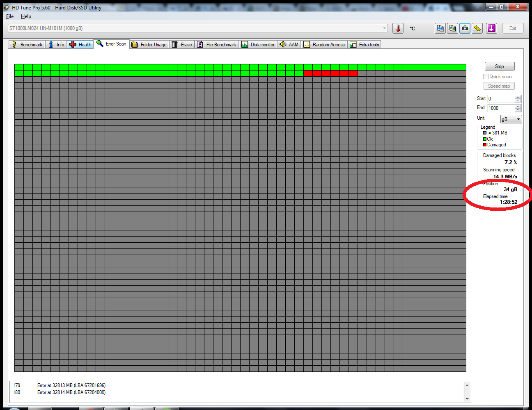Close the HD Tune Pro window

point(518,7)
